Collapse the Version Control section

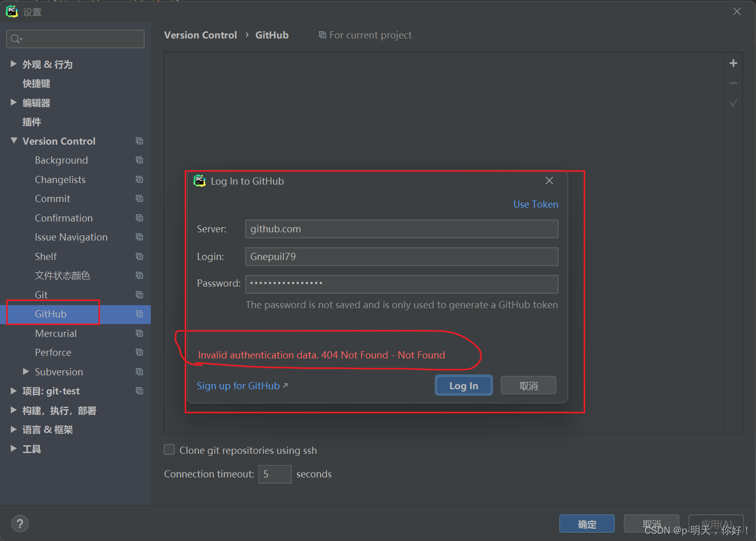click(x=14, y=141)
